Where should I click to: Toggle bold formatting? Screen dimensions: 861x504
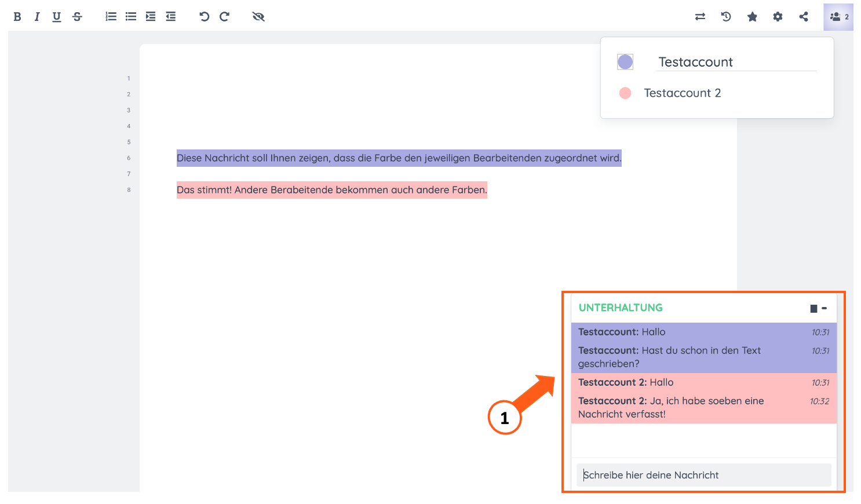[17, 17]
